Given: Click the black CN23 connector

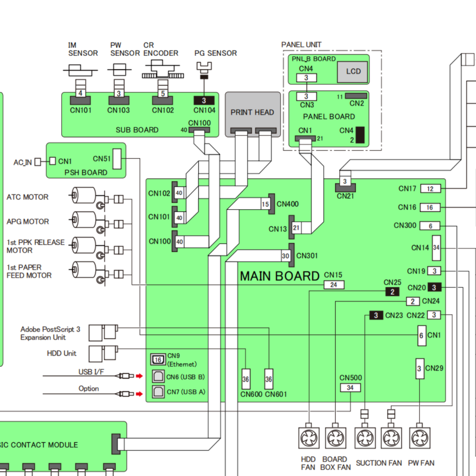Looking at the screenshot, I should (376, 315).
